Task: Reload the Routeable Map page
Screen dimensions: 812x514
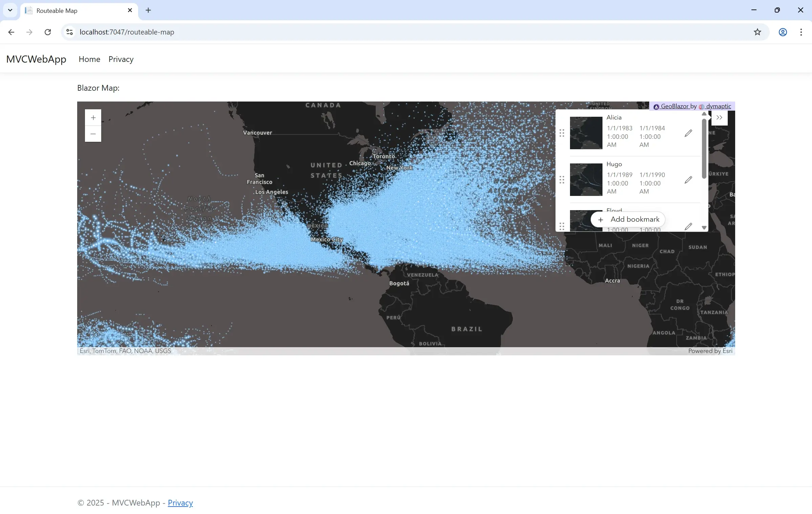Action: 48,32
